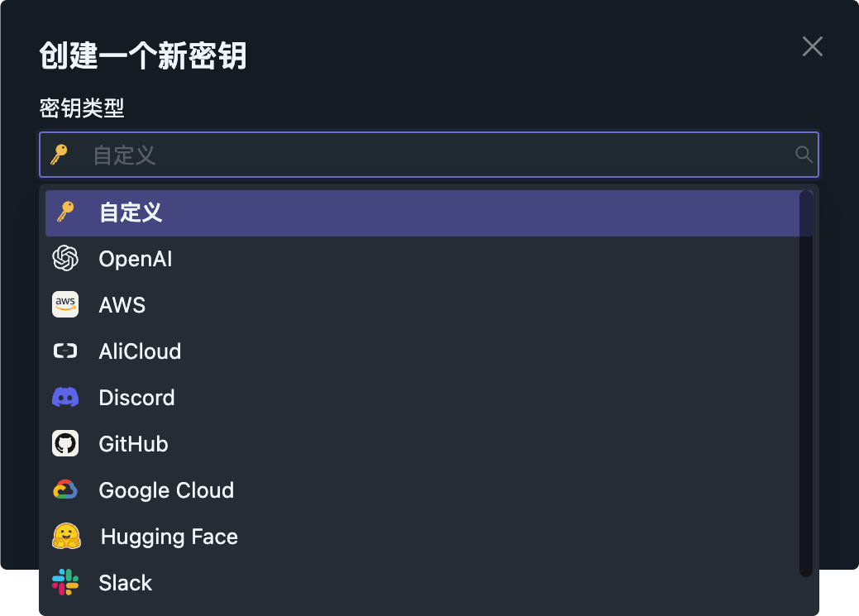
Task: Click the dropdown list scrollbar
Action: [x=805, y=382]
